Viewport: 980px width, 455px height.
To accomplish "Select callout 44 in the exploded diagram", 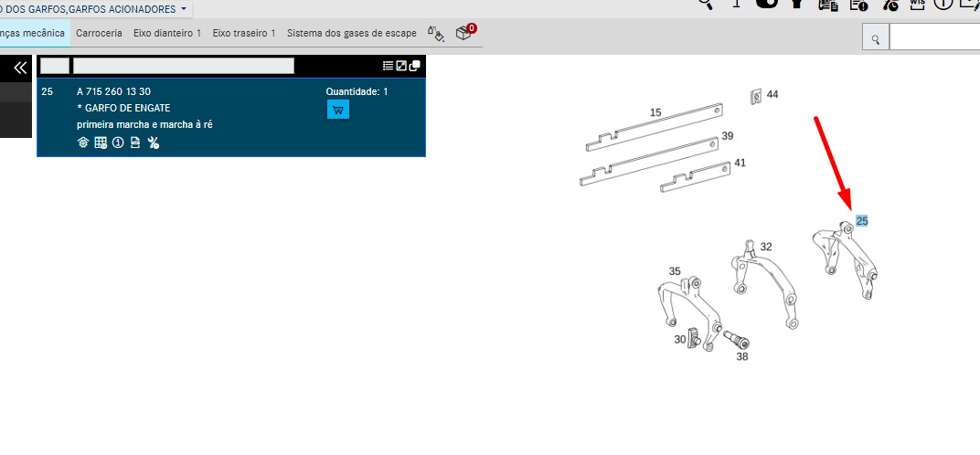I will pos(772,94).
